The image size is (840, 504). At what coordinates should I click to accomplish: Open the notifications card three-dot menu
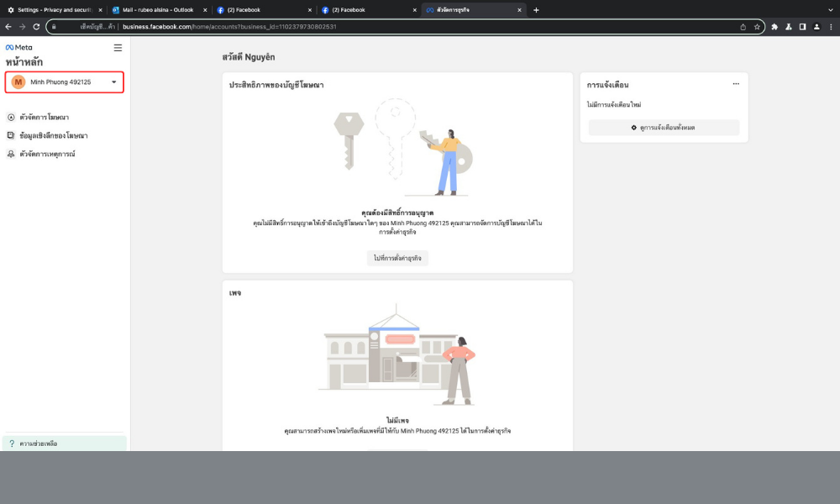click(736, 83)
